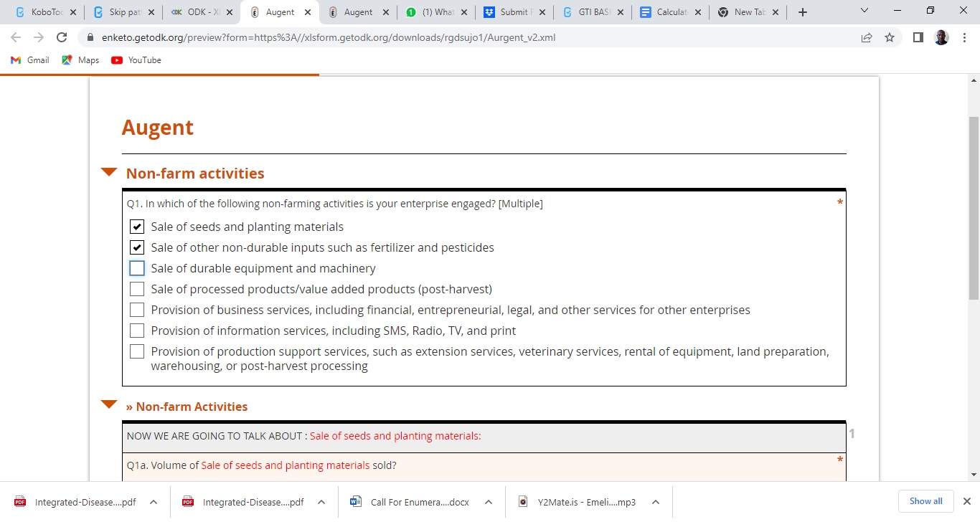Open YouTube from the bookmarks bar
This screenshot has height=522, width=980.
click(x=135, y=60)
